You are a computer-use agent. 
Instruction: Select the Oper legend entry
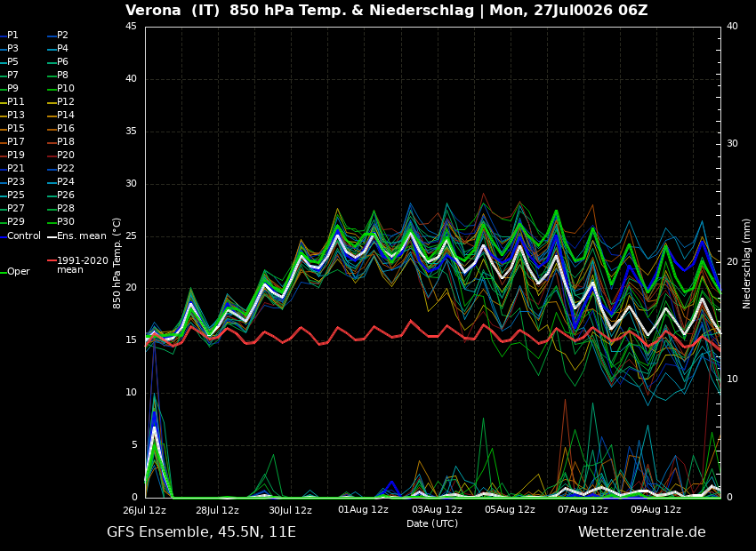tap(15, 272)
